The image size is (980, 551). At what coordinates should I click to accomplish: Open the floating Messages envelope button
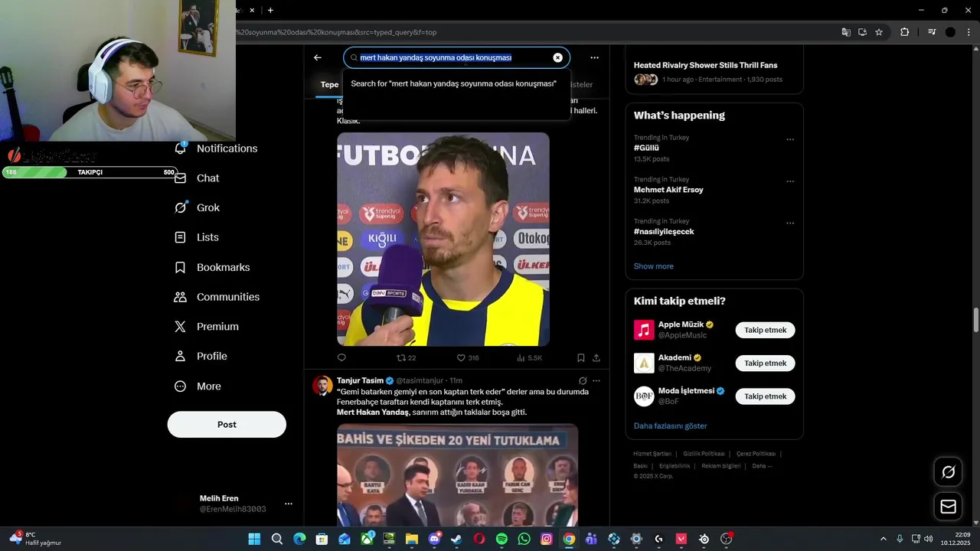click(948, 507)
